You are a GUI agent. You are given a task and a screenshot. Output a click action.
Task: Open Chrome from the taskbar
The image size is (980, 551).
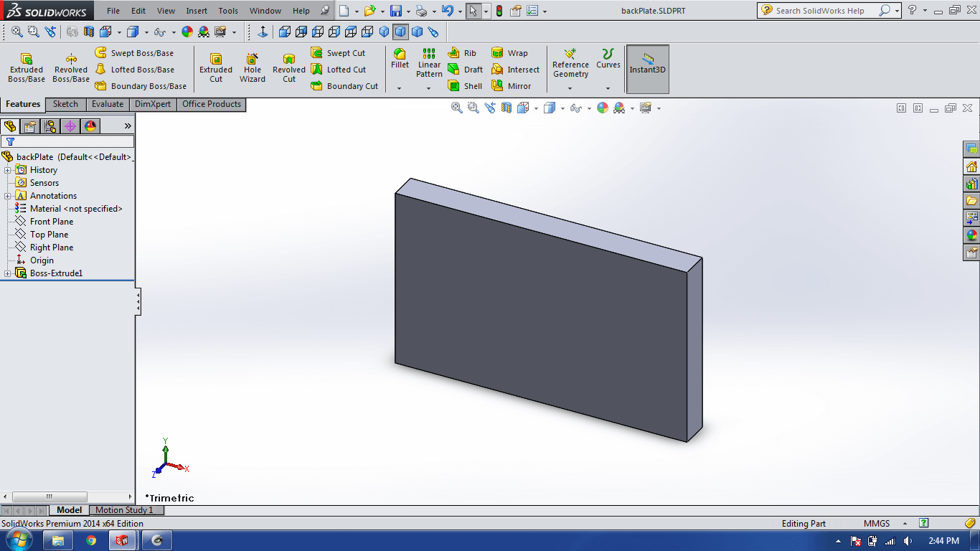point(91,541)
